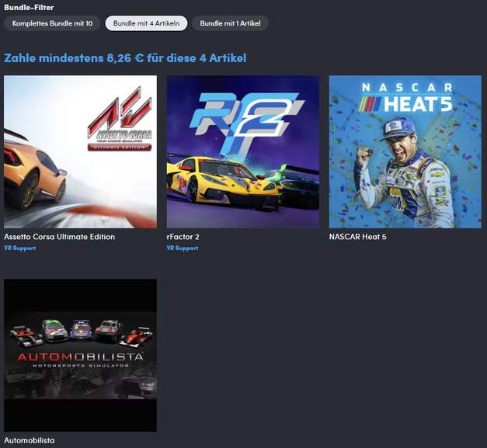Viewport: 487px width, 448px height.
Task: Click the 'Bundle-Filter' label
Action: (x=29, y=8)
